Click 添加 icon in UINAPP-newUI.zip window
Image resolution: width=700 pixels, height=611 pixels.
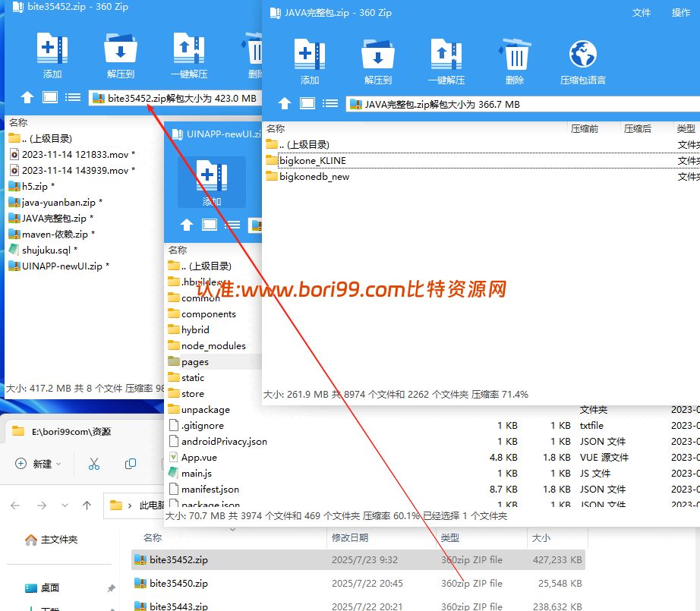(x=212, y=175)
